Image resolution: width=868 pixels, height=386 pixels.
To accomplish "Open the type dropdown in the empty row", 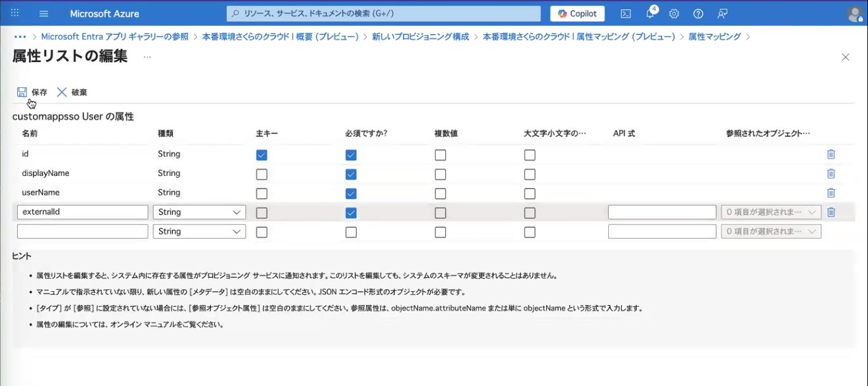I will [x=199, y=232].
